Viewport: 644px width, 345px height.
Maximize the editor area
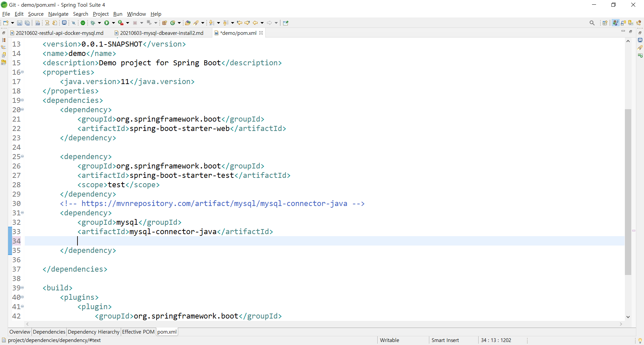coord(631,31)
